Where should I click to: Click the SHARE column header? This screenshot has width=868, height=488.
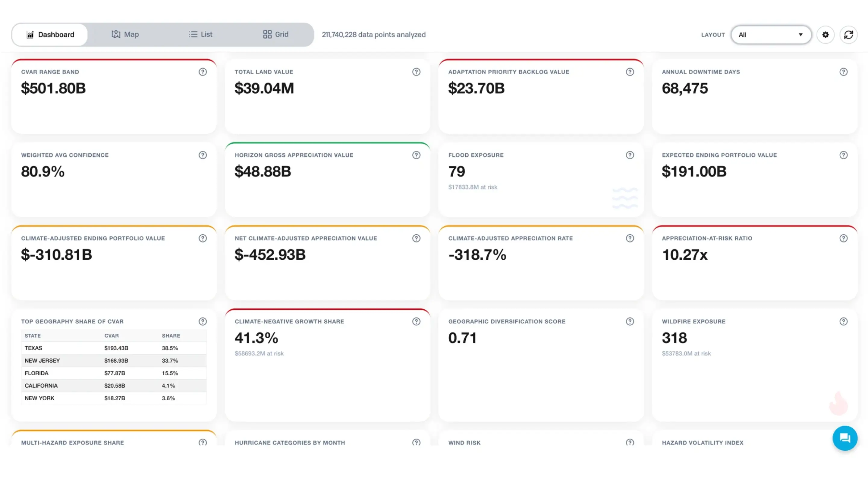[171, 336]
